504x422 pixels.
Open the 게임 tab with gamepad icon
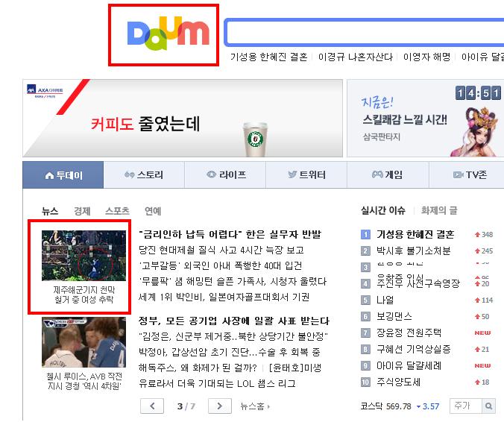[388, 175]
